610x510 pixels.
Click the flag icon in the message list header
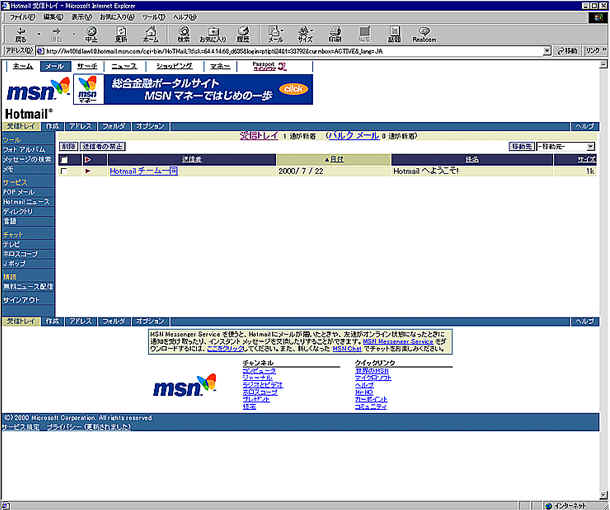click(x=88, y=159)
